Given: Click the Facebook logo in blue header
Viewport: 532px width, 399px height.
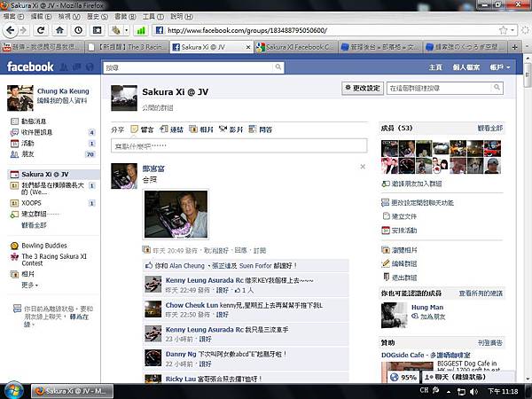Looking at the screenshot, I should pyautogui.click(x=30, y=66).
